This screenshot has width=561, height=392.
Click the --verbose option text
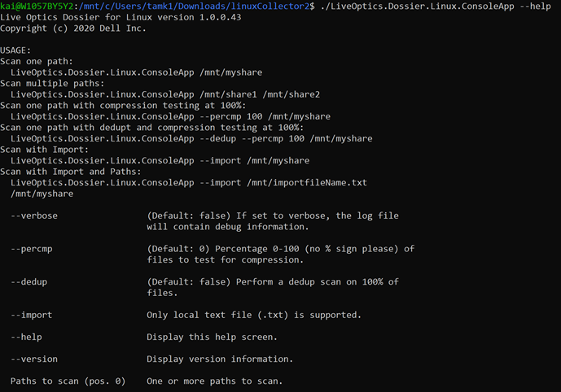(34, 216)
